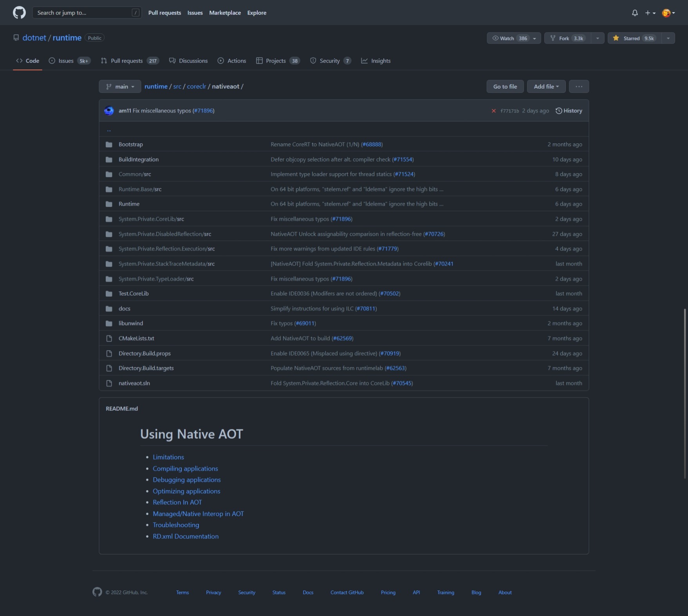Open the Compiling applications link
Image resolution: width=688 pixels, height=616 pixels.
[x=185, y=468]
